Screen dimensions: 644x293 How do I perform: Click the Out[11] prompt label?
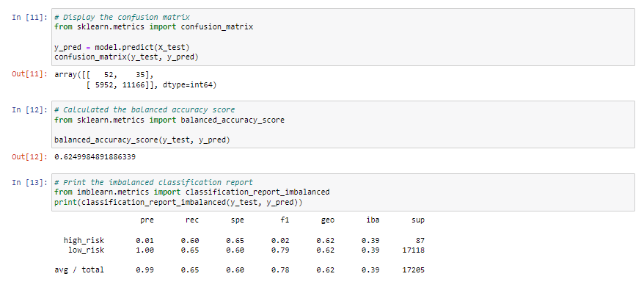[29, 75]
